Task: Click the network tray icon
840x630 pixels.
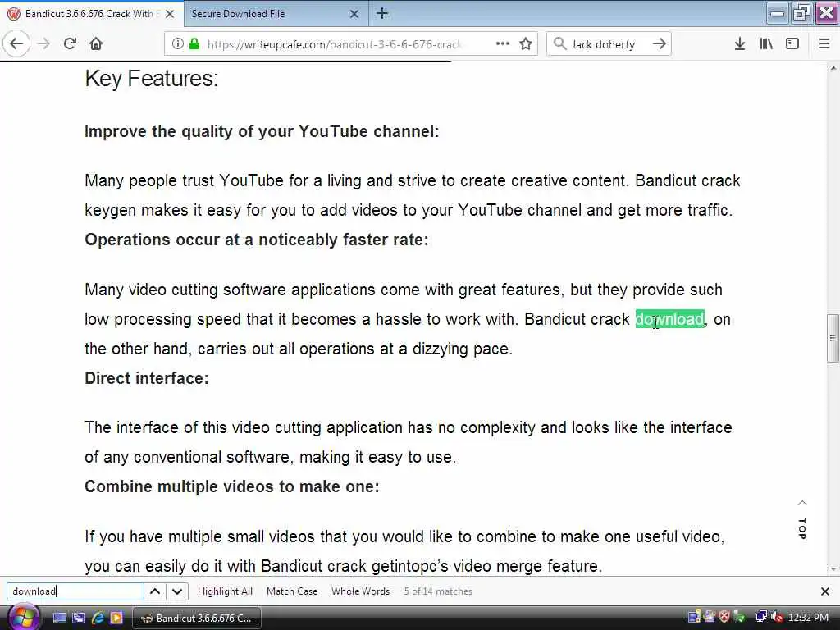Action: click(x=761, y=617)
